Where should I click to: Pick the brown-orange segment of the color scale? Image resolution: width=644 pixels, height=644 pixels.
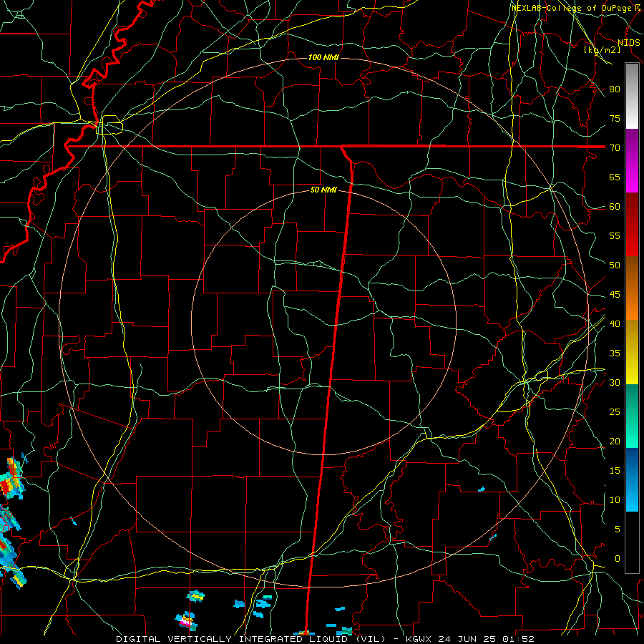pyautogui.click(x=632, y=288)
